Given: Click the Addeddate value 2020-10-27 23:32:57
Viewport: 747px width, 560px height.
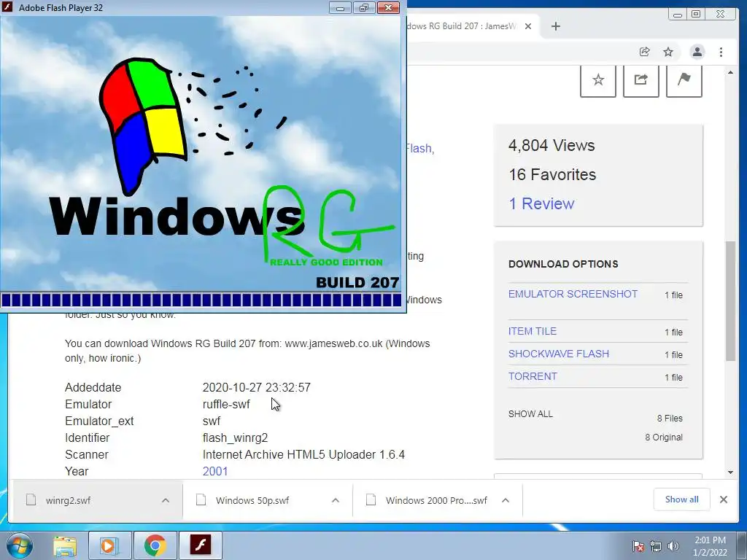Looking at the screenshot, I should pos(256,388).
